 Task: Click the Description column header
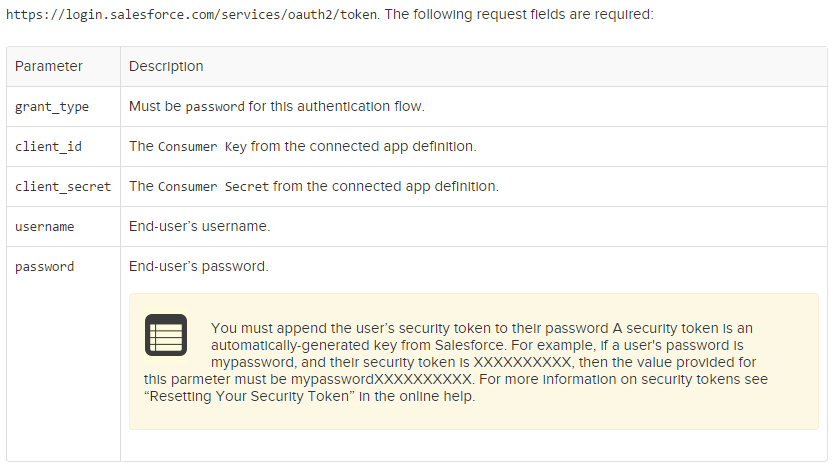tap(166, 66)
